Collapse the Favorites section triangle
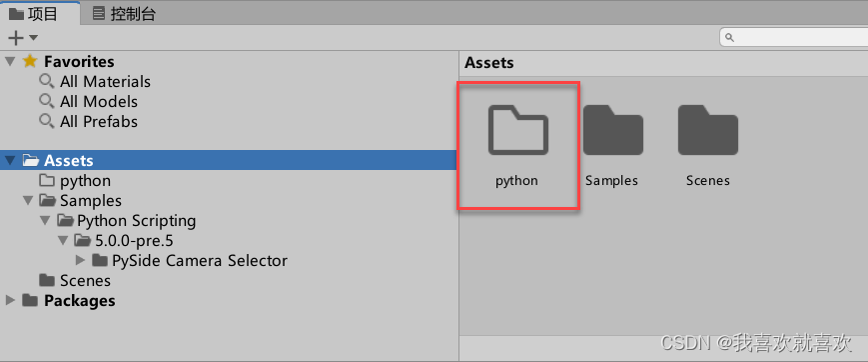868x362 pixels. [x=10, y=61]
